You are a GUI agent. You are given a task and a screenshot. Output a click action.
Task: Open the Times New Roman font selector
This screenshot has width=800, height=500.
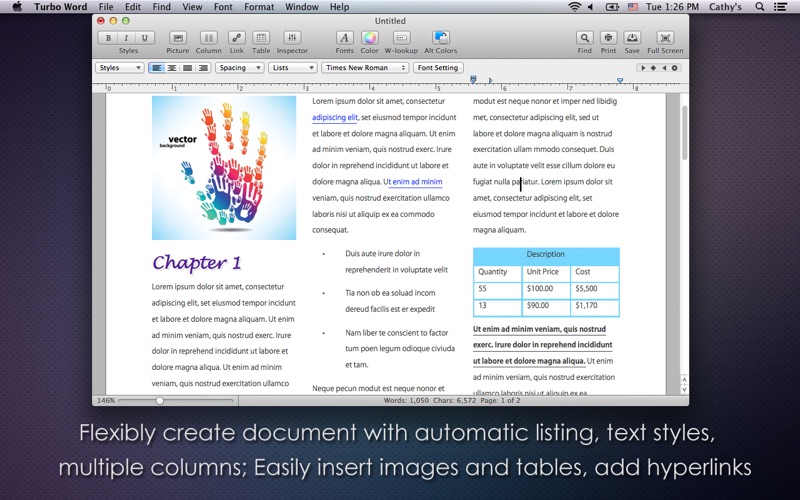pos(365,67)
